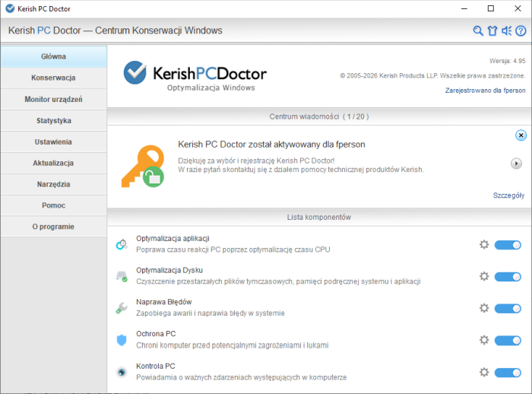Screen dimensions: 532x394
Task: Open the question mark help icon
Action: pos(521,31)
